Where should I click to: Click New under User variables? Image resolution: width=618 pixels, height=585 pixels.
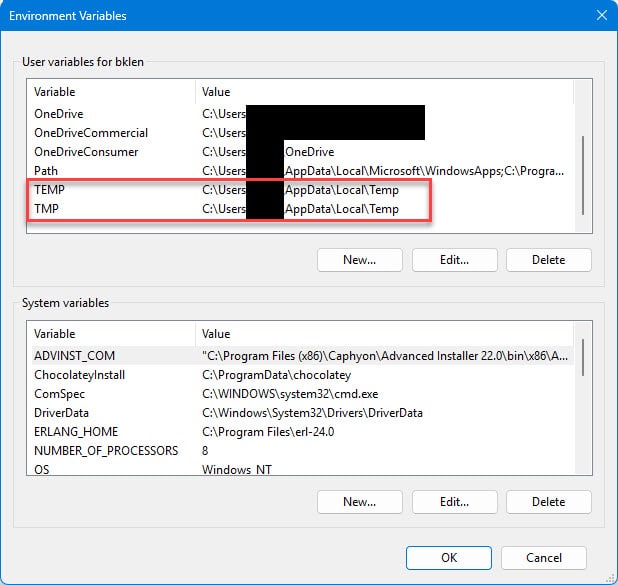pos(360,260)
